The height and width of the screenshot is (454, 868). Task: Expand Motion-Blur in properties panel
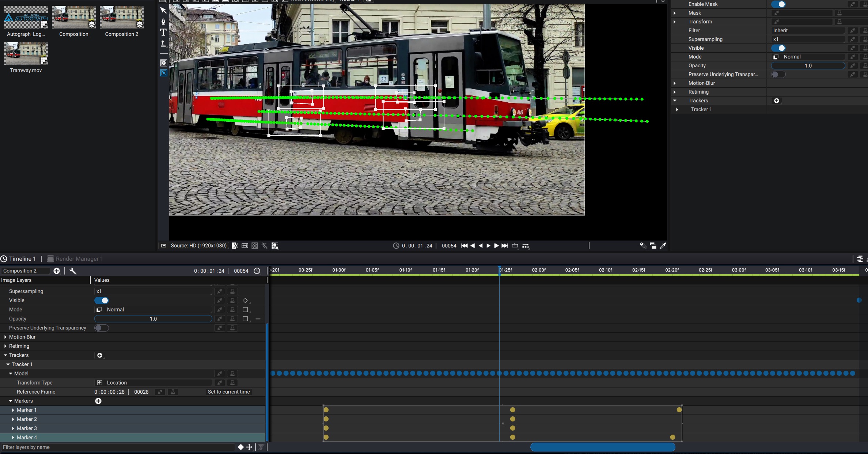tap(675, 83)
